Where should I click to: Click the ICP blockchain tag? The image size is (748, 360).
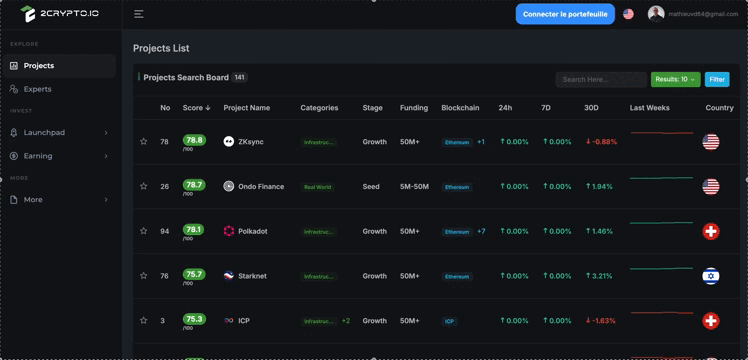click(449, 321)
